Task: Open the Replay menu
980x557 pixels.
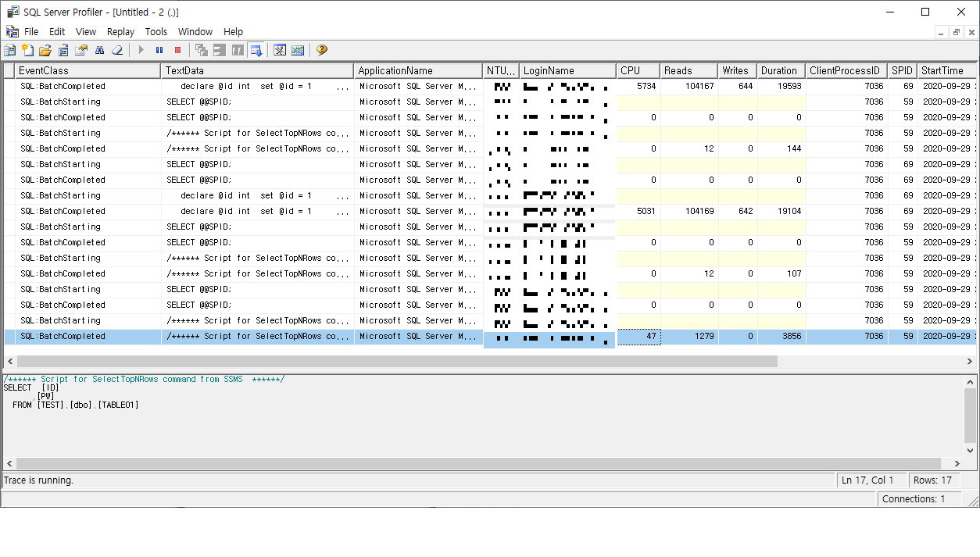Action: coord(121,31)
